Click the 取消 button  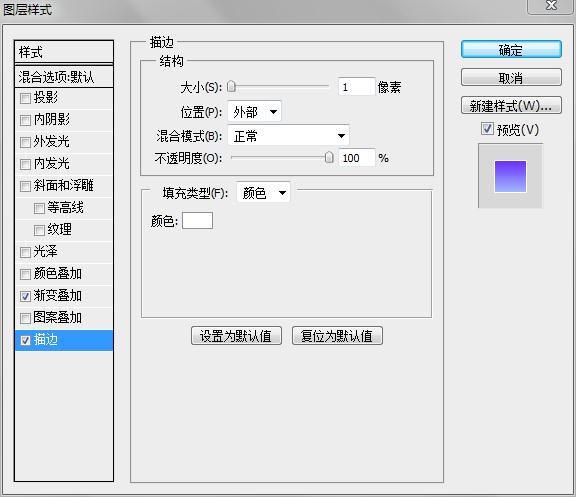pyautogui.click(x=511, y=78)
